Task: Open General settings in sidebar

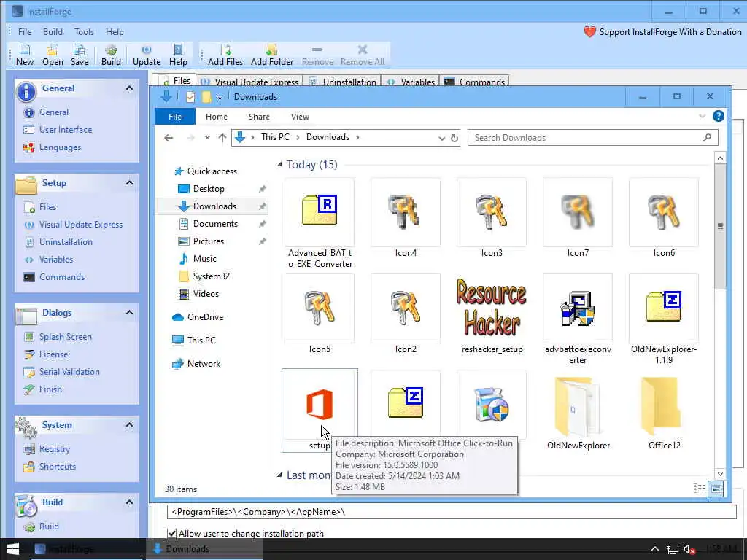Action: coord(54,112)
